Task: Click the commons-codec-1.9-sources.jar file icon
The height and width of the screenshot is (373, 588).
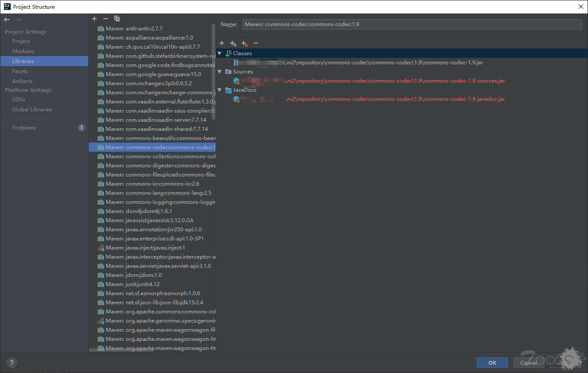Action: click(x=237, y=81)
